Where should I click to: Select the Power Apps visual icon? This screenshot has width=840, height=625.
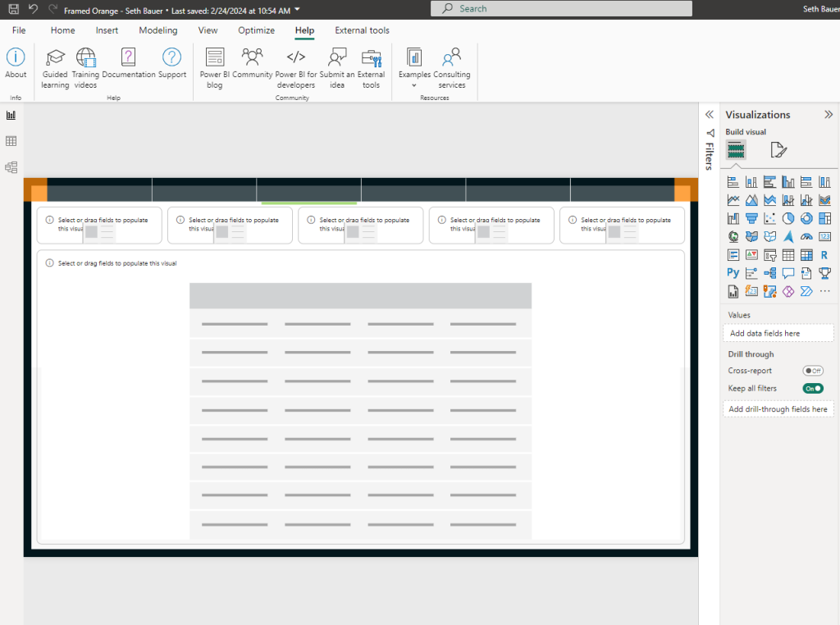pos(788,291)
